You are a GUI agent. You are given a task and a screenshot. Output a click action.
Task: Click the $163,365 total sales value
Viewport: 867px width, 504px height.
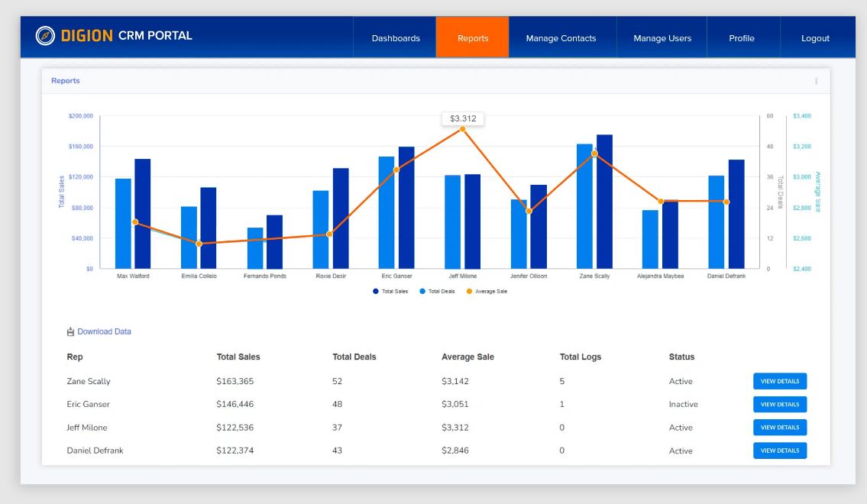[235, 381]
